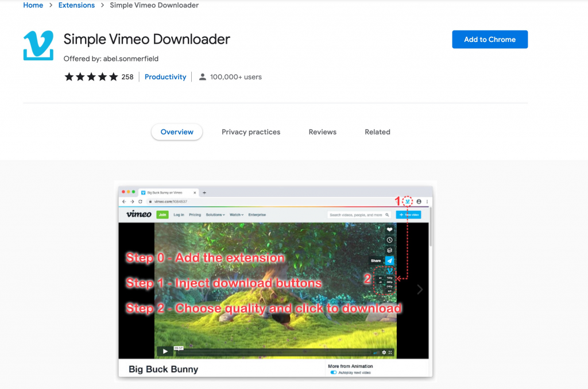Open video player settings gear
Image resolution: width=588 pixels, height=389 pixels.
click(384, 352)
